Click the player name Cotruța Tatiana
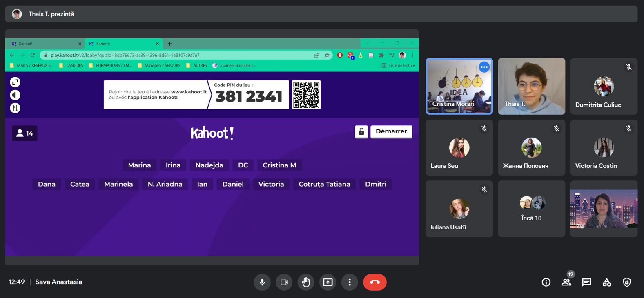The height and width of the screenshot is (298, 644). pos(324,184)
